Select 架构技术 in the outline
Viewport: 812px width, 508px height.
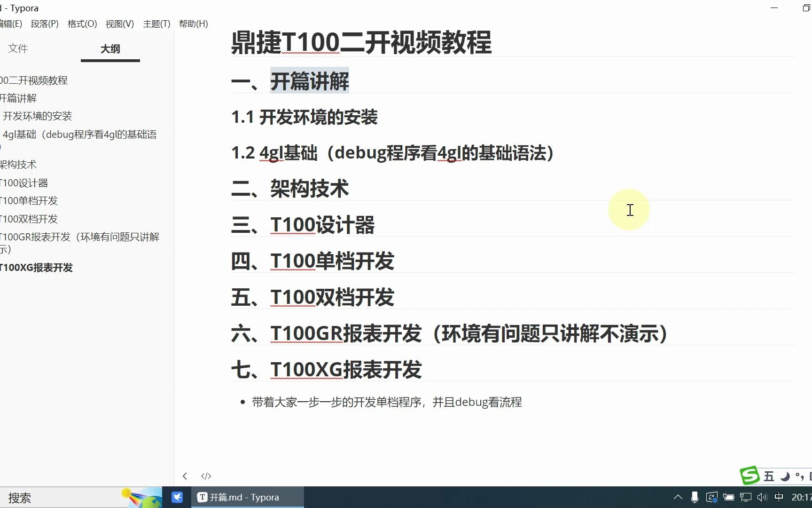(x=18, y=165)
